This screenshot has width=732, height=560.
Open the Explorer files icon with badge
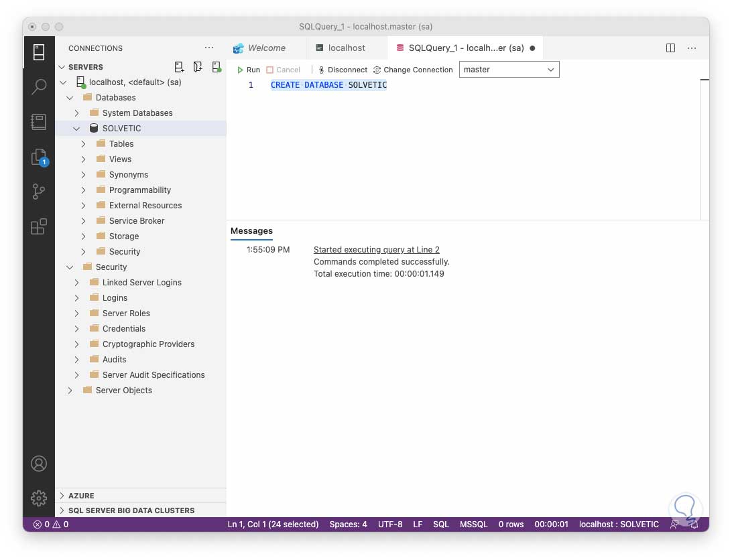tap(39, 157)
